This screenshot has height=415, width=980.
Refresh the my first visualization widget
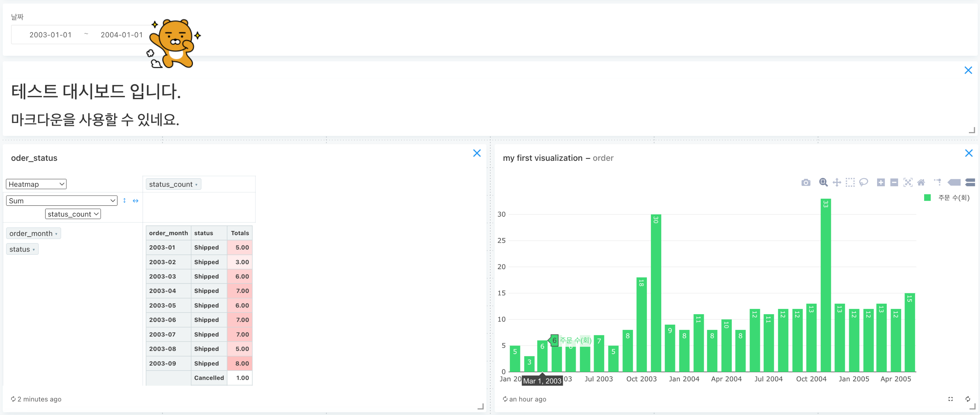click(968, 399)
